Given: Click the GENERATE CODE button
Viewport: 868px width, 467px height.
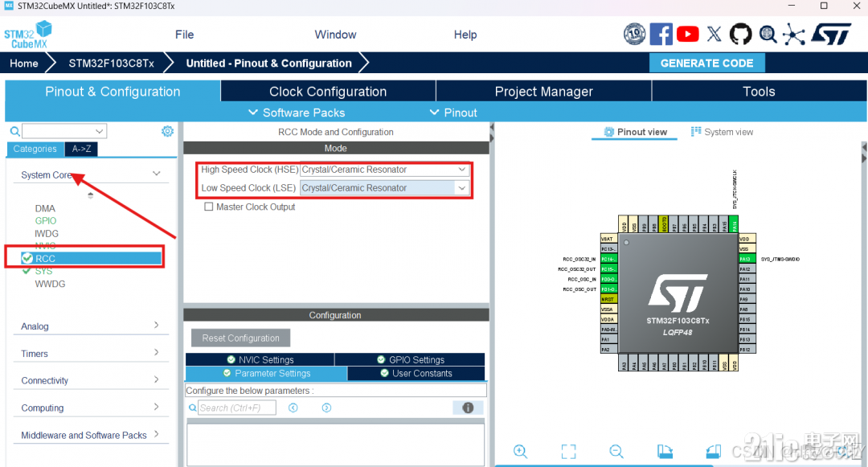Looking at the screenshot, I should coord(707,63).
